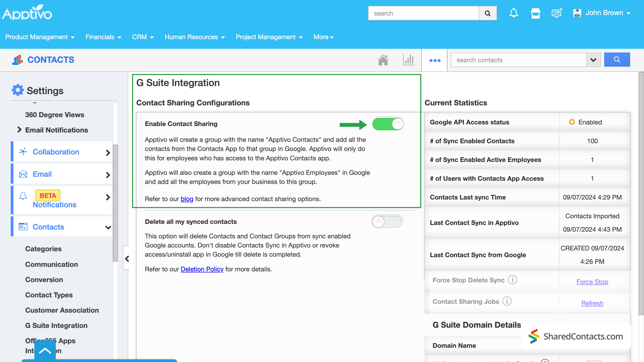Expand the Email Notifications tree item
This screenshot has width=644, height=362.
pos(19,130)
